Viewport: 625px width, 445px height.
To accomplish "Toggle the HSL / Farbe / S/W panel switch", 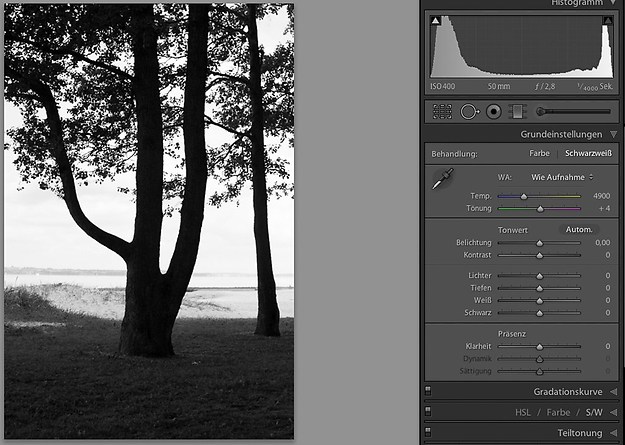I will click(428, 411).
